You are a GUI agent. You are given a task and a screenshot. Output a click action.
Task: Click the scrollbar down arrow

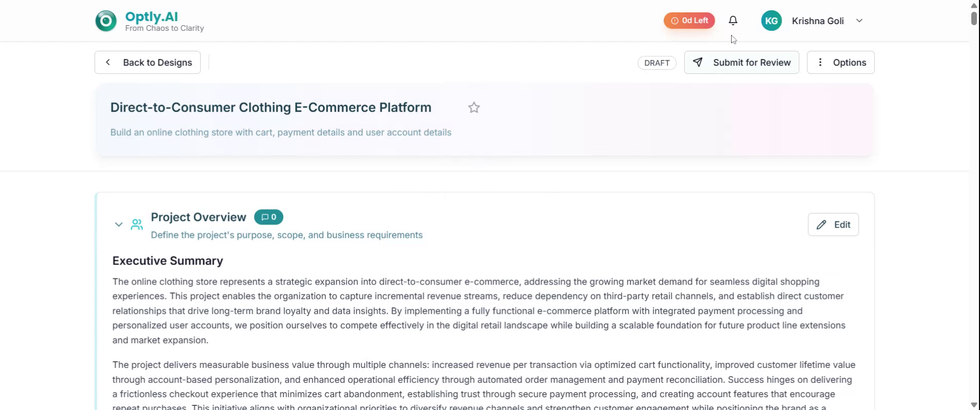[x=974, y=405]
